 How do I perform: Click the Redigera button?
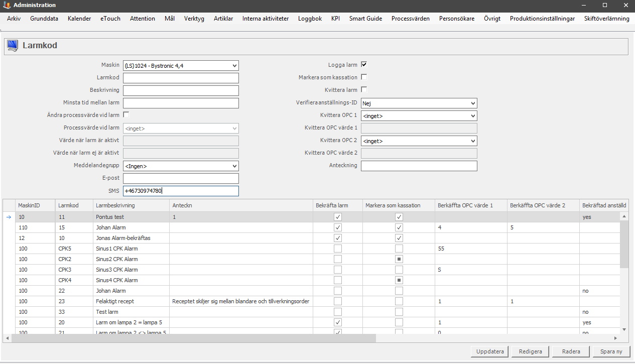click(531, 351)
